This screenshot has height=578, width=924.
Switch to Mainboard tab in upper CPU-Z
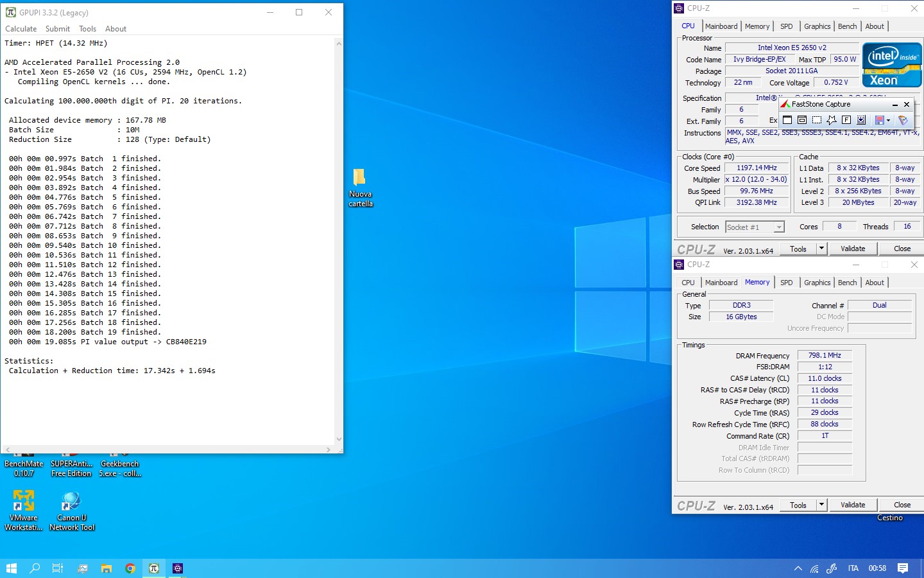click(721, 26)
